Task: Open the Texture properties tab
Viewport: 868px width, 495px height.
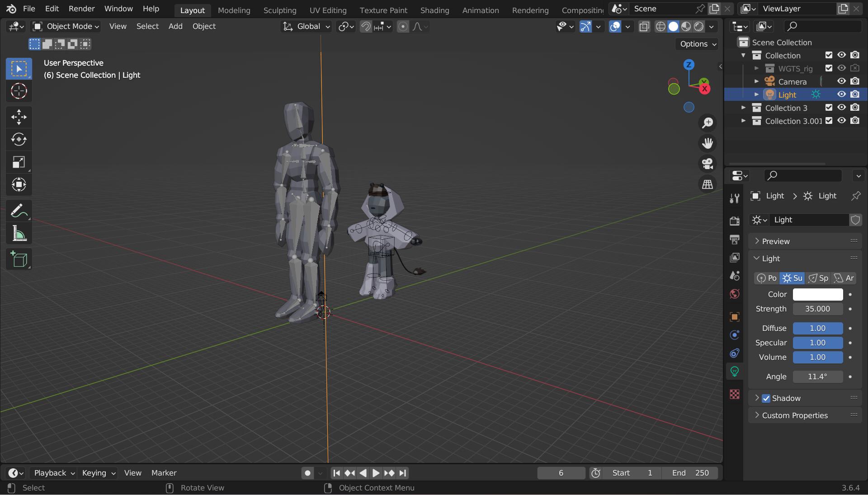Action: [734, 394]
